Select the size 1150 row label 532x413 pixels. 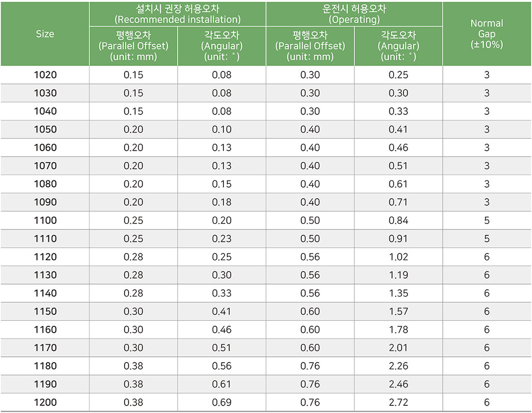pos(45,311)
